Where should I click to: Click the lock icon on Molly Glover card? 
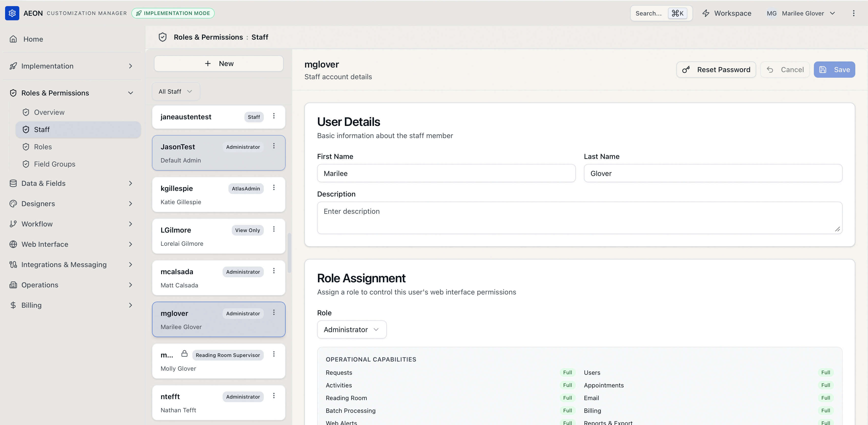pyautogui.click(x=184, y=354)
